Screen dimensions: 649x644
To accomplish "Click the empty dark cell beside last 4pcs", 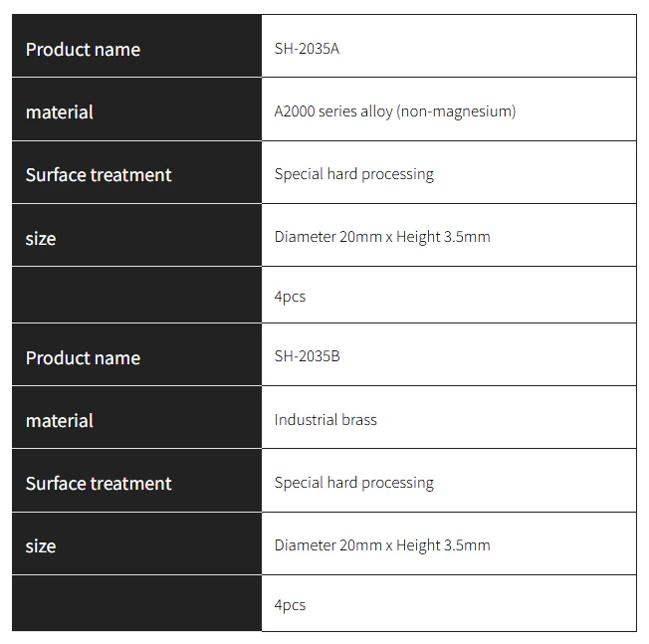I will [136, 603].
